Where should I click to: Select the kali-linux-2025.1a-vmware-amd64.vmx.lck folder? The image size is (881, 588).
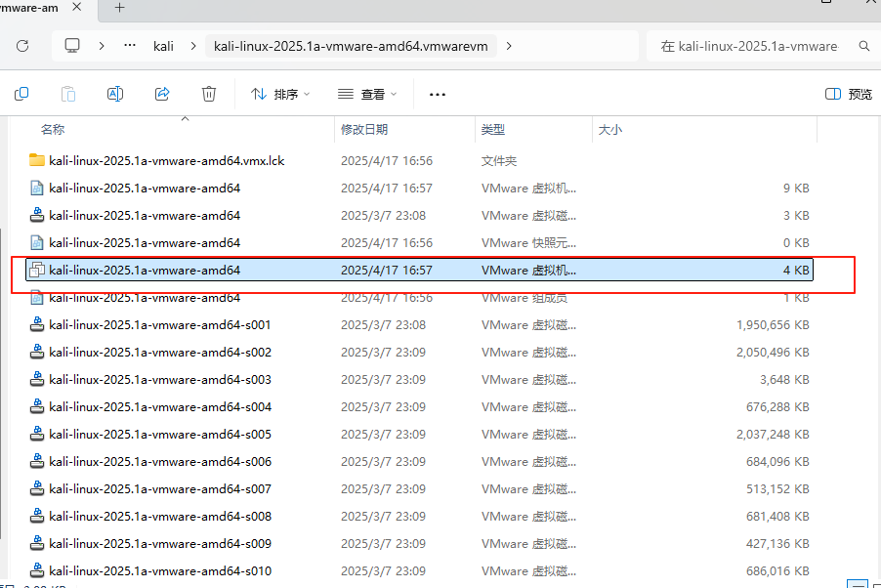pyautogui.click(x=419, y=161)
